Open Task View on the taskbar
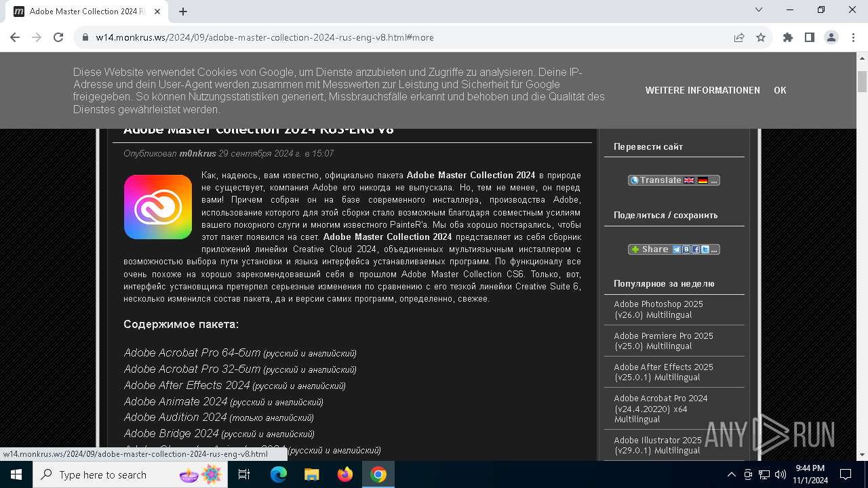 pyautogui.click(x=244, y=474)
